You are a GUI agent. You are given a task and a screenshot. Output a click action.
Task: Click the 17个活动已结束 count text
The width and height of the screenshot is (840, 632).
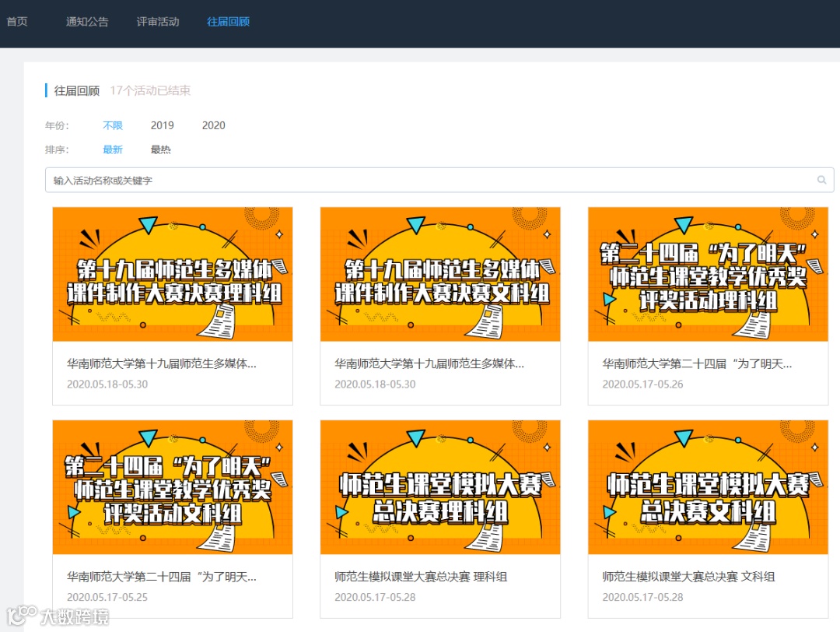[x=150, y=90]
